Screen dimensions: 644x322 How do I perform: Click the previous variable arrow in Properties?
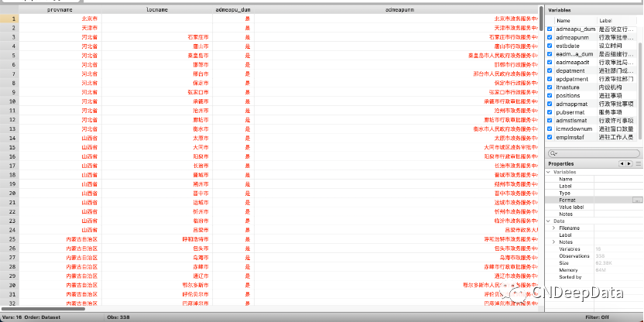[x=622, y=163]
